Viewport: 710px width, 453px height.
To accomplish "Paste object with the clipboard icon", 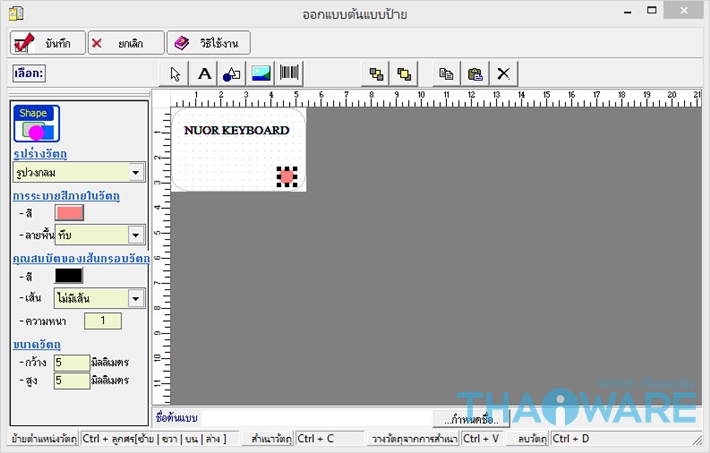I will pyautogui.click(x=475, y=74).
